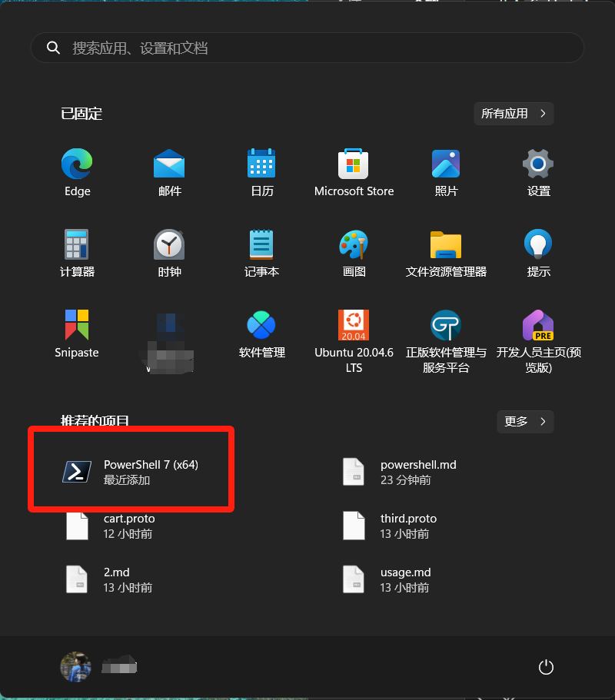This screenshot has height=700, width=615.
Task: Open cart.proto recommended file
Action: click(x=111, y=526)
